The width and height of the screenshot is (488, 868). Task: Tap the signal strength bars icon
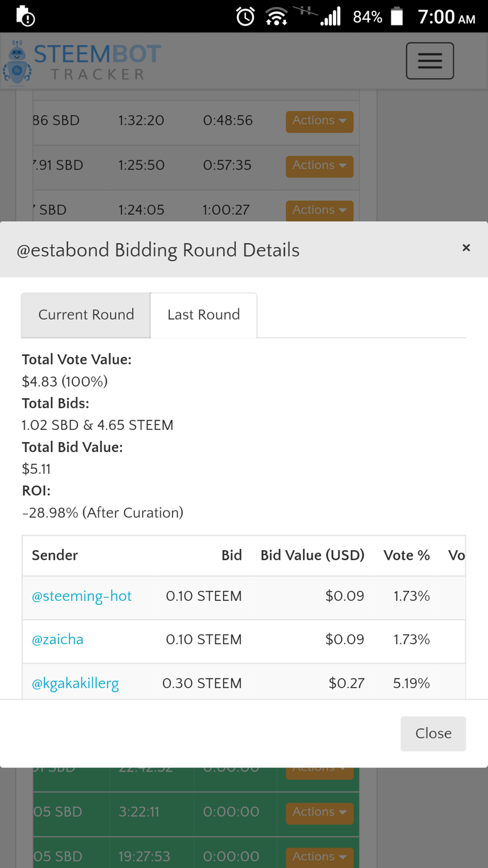(x=330, y=17)
